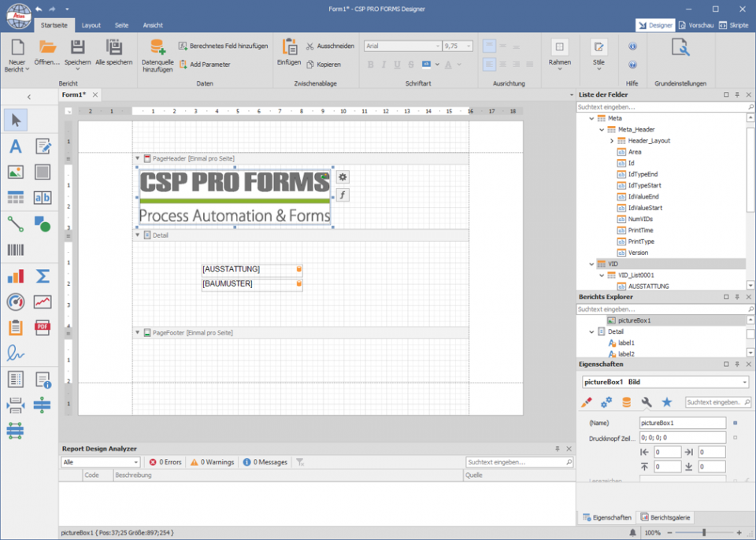Enable left text alignment
756x540 pixels.
pos(488,65)
